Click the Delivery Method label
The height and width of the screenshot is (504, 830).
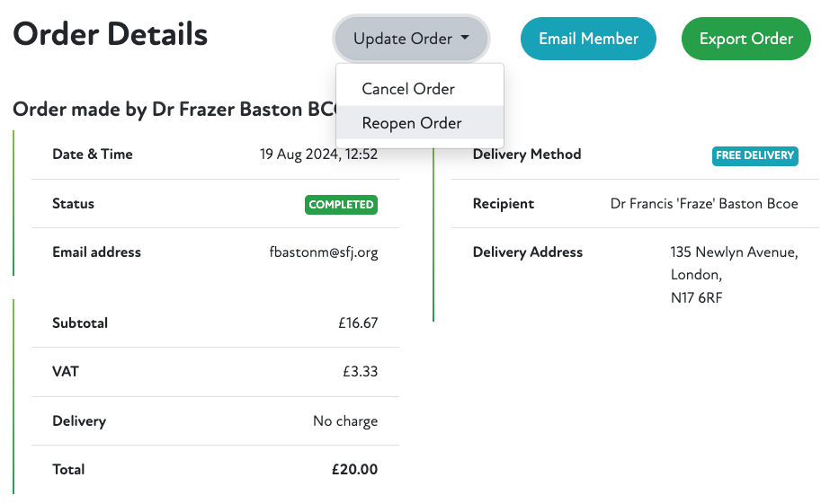pos(527,155)
